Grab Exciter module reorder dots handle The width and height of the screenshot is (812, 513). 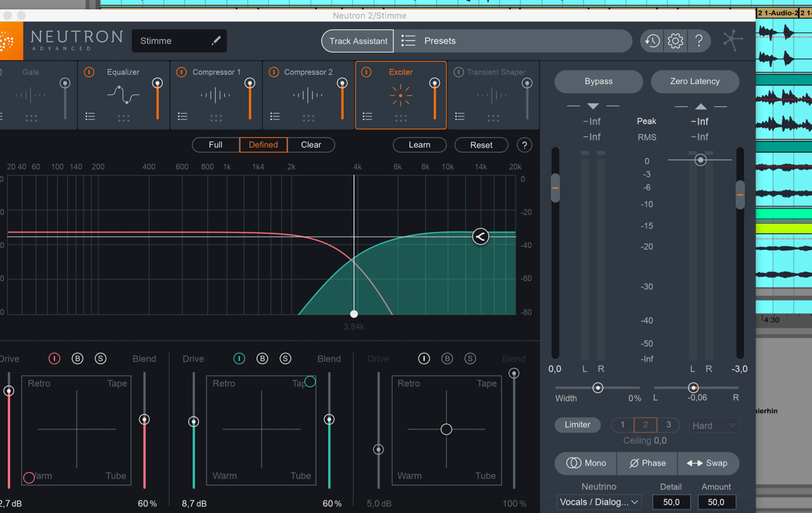tap(401, 118)
